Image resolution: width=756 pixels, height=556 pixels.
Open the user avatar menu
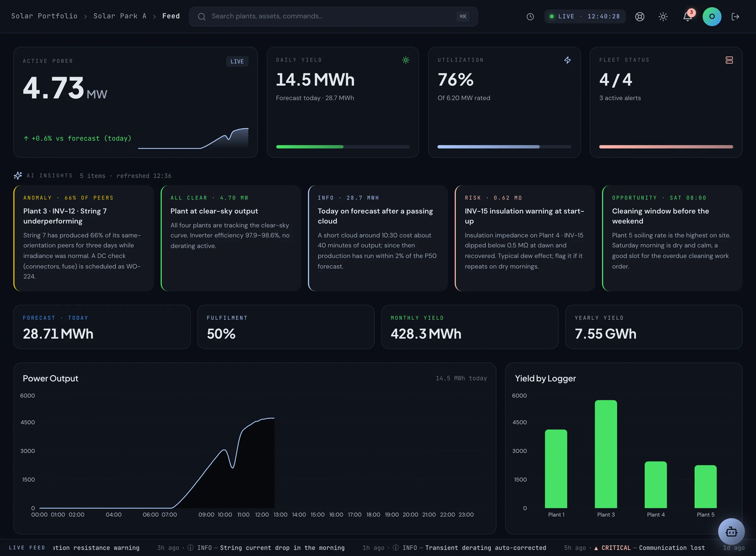(x=712, y=16)
